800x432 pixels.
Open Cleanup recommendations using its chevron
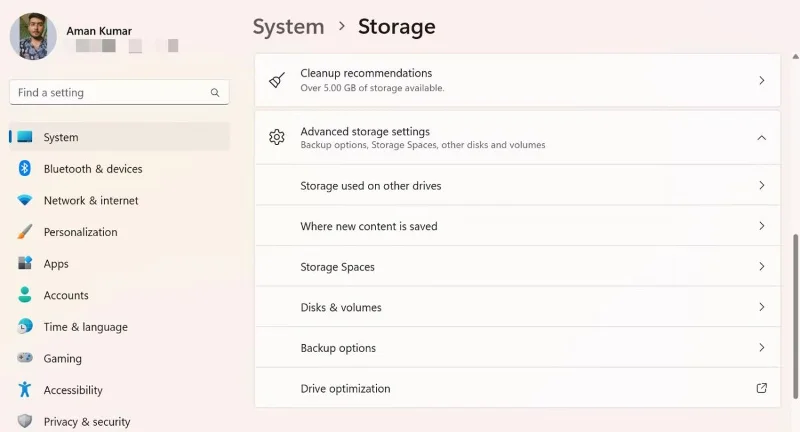pyautogui.click(x=761, y=81)
